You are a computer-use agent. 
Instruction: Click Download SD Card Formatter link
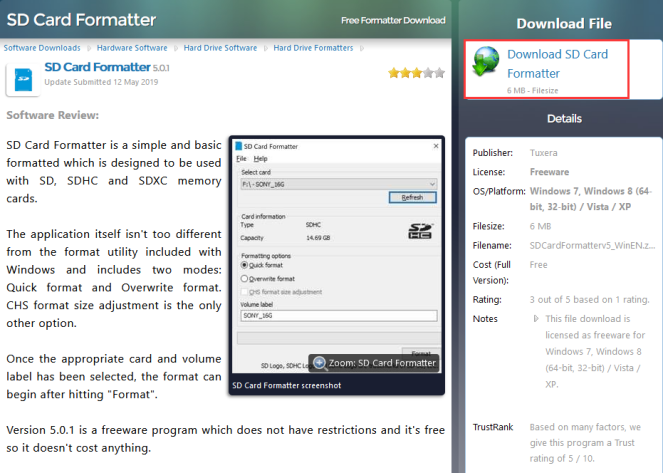click(x=557, y=64)
